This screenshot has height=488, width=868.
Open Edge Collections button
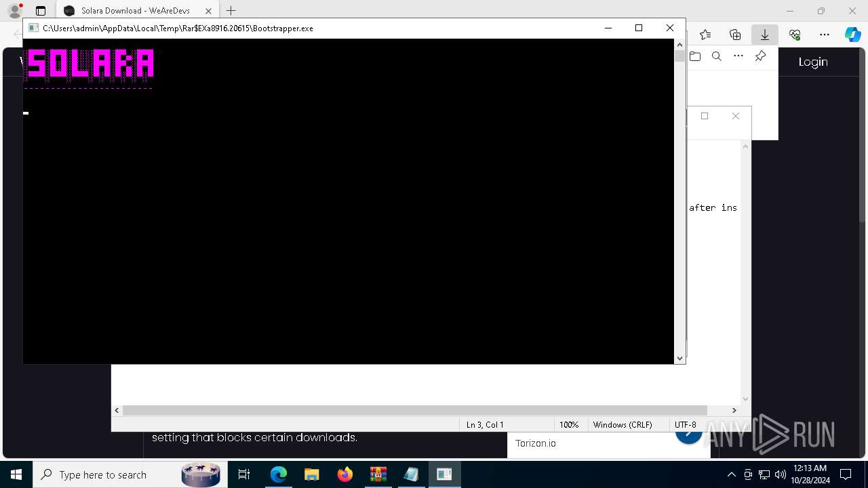pyautogui.click(x=735, y=35)
